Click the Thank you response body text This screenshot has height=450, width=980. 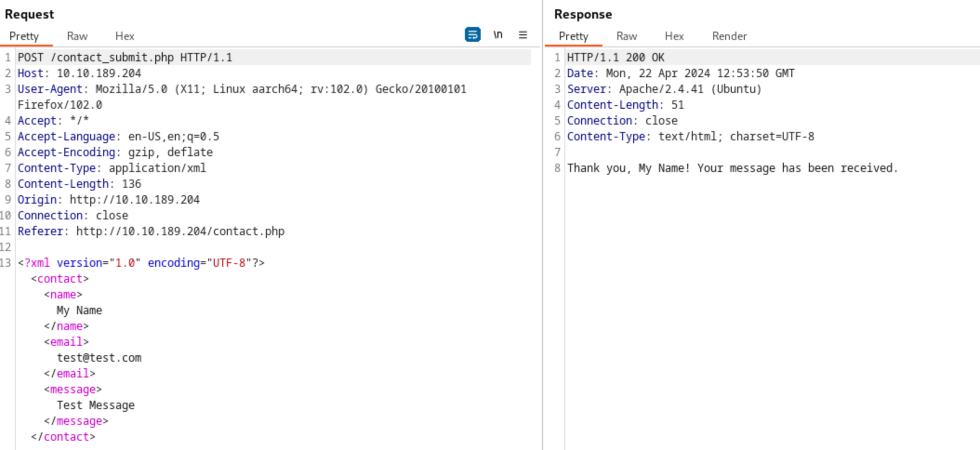(x=732, y=168)
